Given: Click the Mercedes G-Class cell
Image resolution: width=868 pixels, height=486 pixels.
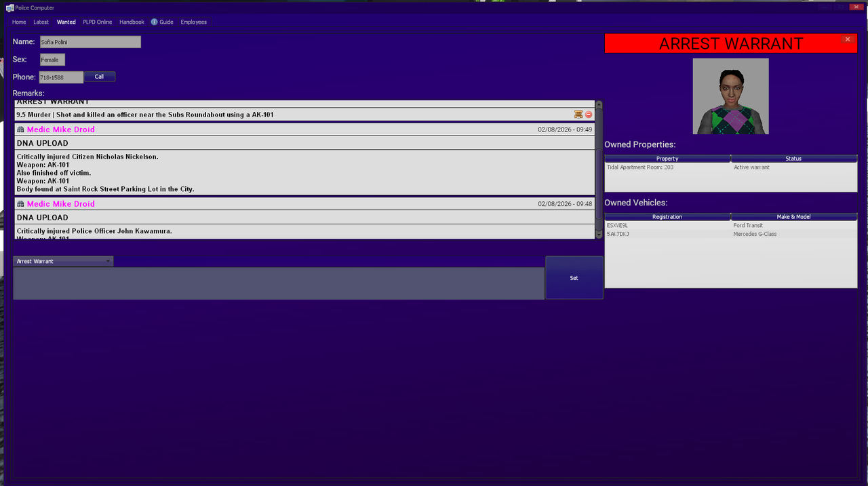Looking at the screenshot, I should [x=755, y=234].
